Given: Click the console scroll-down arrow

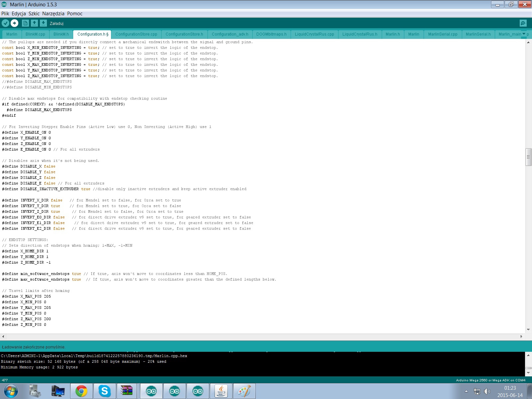Looking at the screenshot, I should 528,373.
